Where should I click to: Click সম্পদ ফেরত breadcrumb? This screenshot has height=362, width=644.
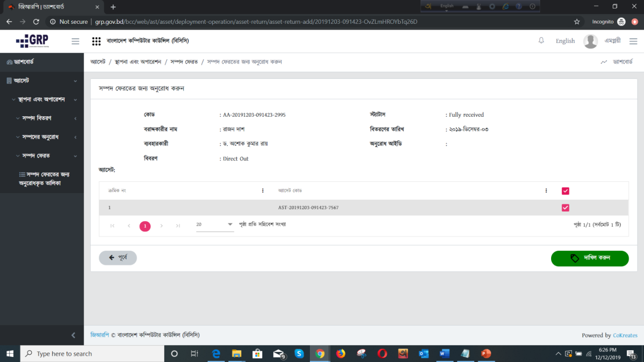click(x=184, y=62)
